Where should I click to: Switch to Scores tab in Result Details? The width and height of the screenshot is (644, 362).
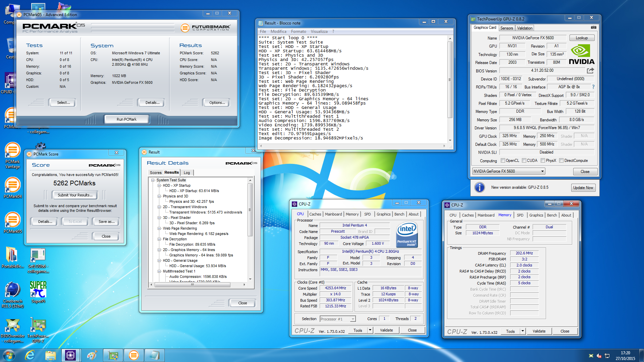(x=156, y=173)
